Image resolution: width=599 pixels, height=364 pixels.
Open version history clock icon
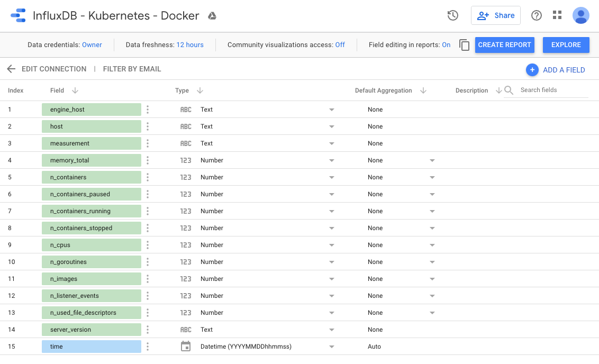click(x=452, y=15)
